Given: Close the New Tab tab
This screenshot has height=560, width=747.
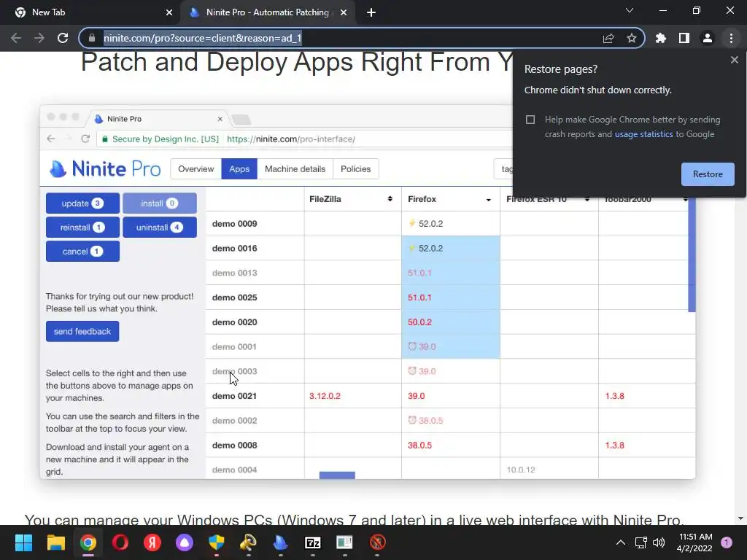Looking at the screenshot, I should click(169, 12).
